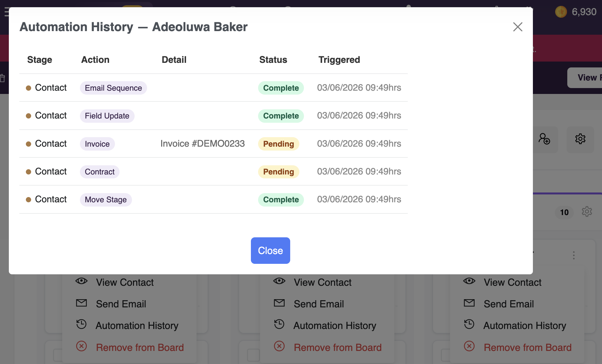Screen dimensions: 602x364
Task: Click the 10 count badge
Action: 564,212
